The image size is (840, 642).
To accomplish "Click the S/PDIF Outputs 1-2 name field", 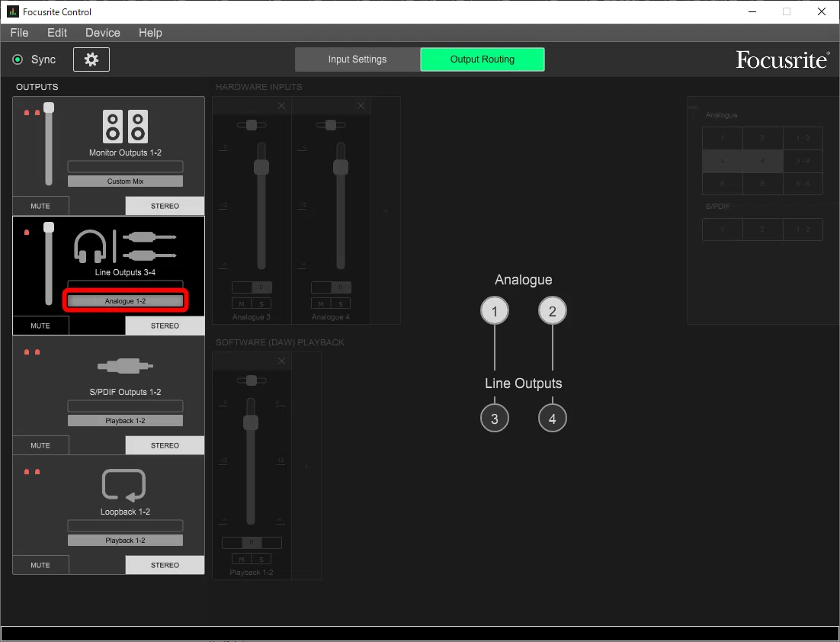I will pos(125,406).
